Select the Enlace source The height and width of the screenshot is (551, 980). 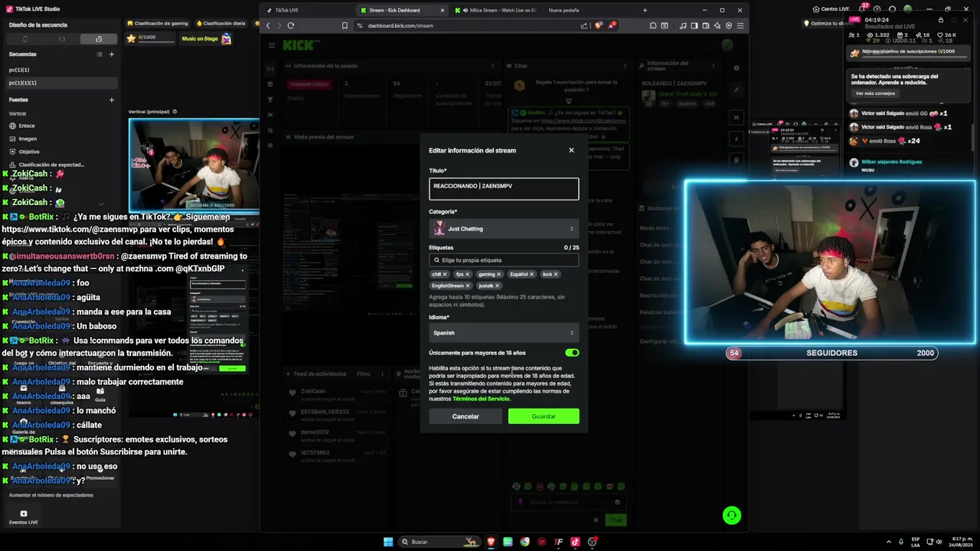click(61, 126)
